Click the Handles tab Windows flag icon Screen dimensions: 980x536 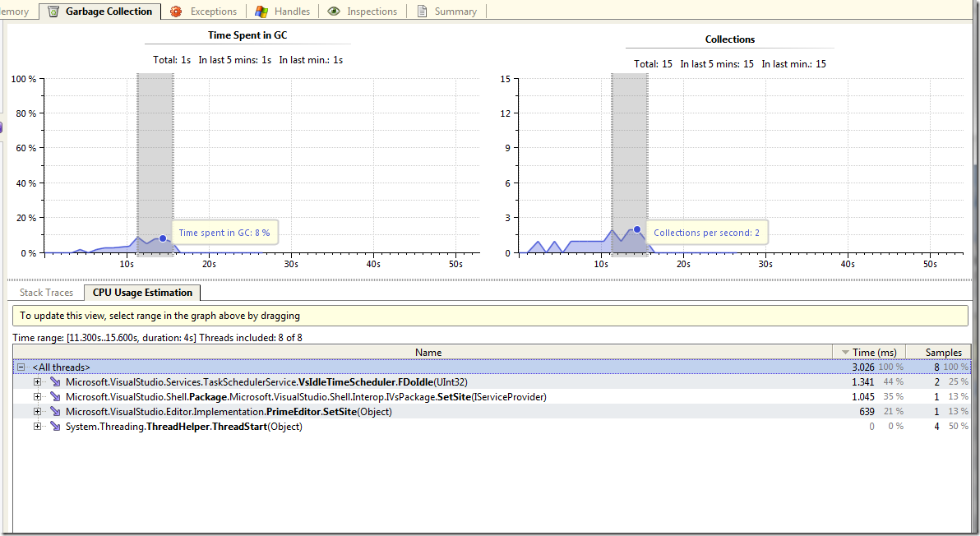[261, 12]
